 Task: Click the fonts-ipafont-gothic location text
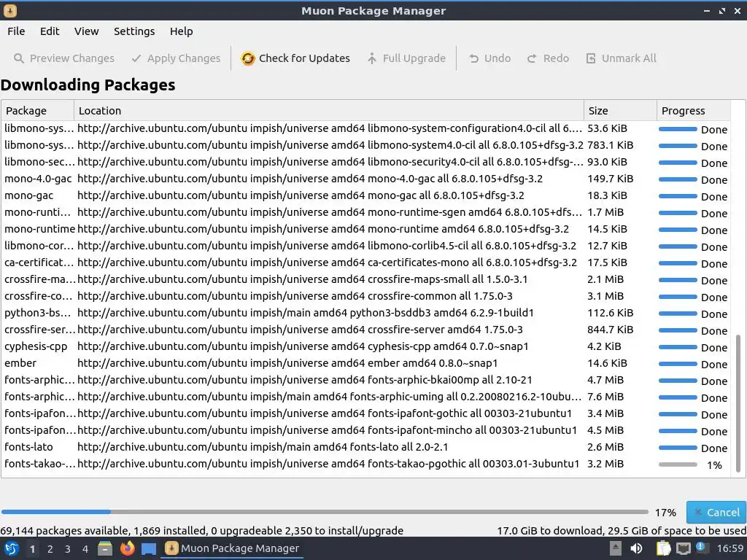[x=325, y=414]
